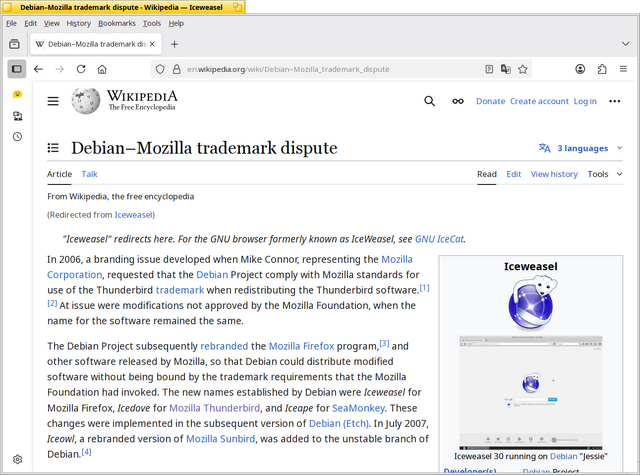The width and height of the screenshot is (640, 475).
Task: Show tracking protection shield info
Action: (x=160, y=69)
